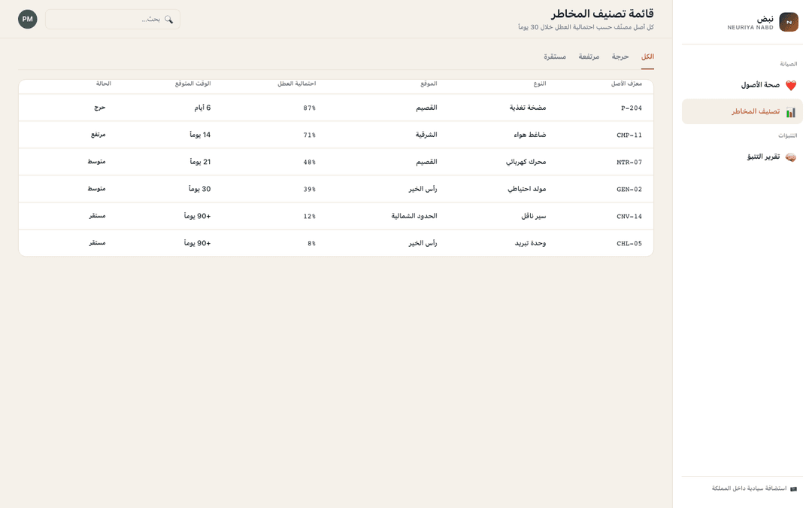This screenshot has width=812, height=508.
Task: Click the الحالة column header
Action: (104, 84)
